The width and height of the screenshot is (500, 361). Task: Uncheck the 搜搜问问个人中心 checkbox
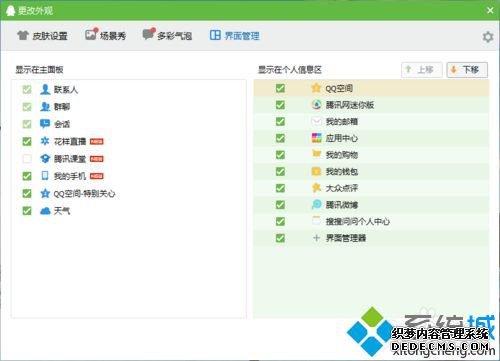280,221
